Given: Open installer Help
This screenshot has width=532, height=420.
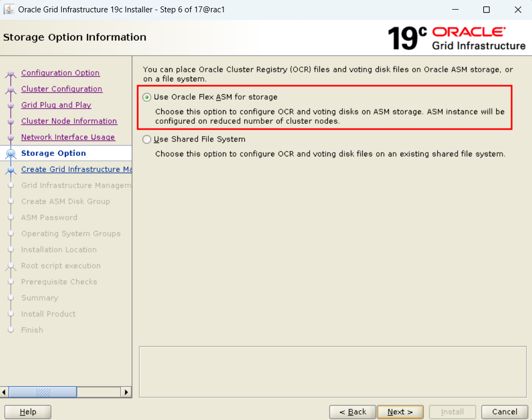Looking at the screenshot, I should 28,412.
